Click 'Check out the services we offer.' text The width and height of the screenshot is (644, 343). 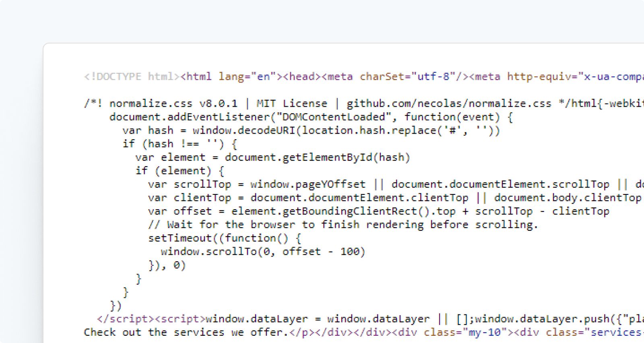pyautogui.click(x=186, y=333)
